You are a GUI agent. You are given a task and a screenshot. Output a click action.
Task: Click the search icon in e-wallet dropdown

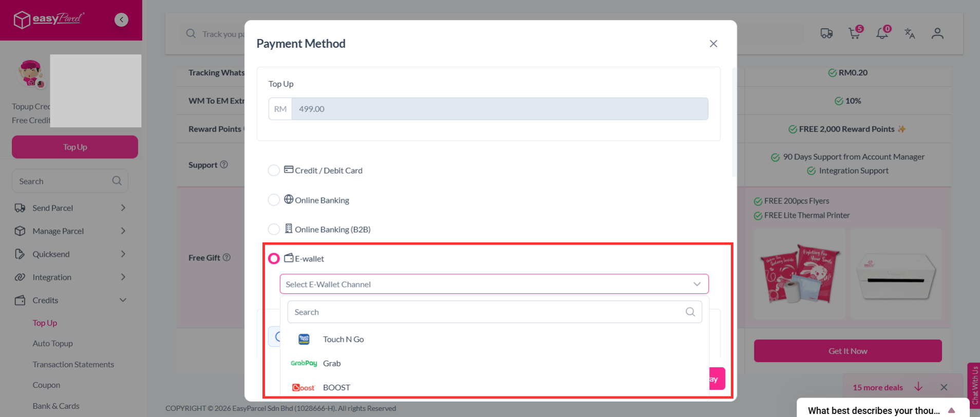pyautogui.click(x=690, y=312)
